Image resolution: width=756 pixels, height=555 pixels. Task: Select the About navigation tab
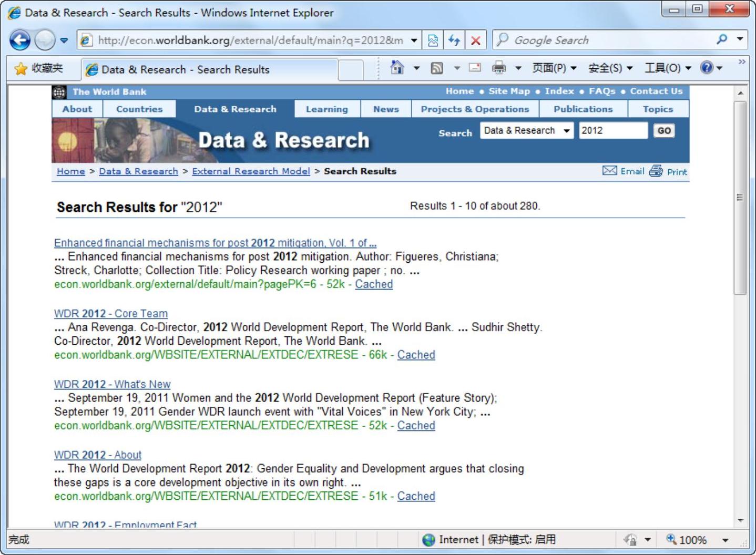[77, 109]
